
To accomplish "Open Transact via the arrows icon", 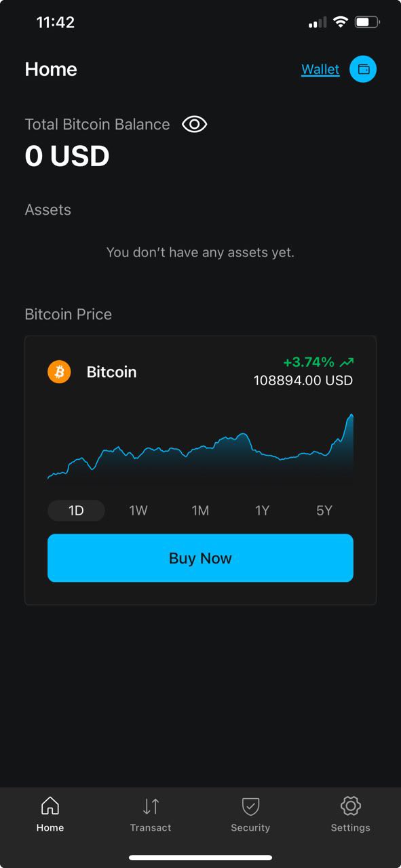I will (151, 806).
